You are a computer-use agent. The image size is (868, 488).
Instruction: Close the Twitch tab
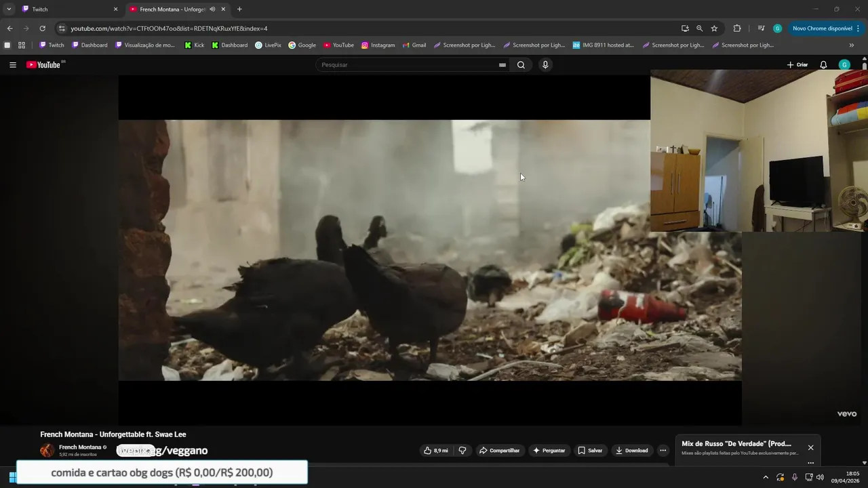[115, 9]
